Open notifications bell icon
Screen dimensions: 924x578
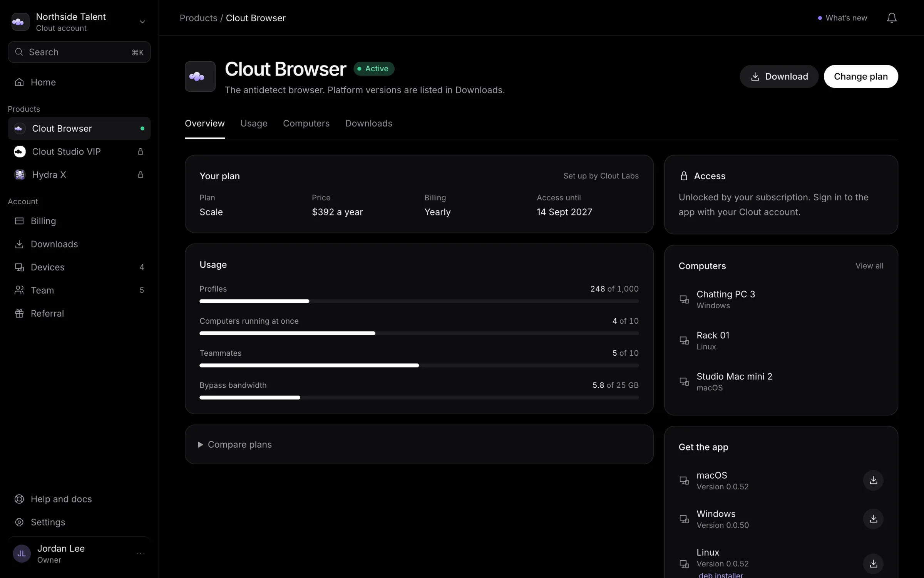892,18
